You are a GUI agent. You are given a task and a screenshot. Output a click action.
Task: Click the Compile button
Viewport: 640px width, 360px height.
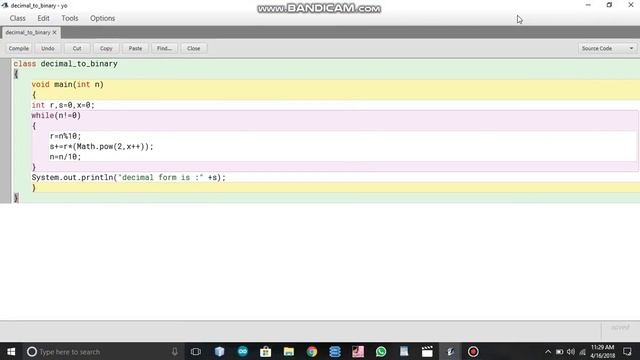(19, 48)
